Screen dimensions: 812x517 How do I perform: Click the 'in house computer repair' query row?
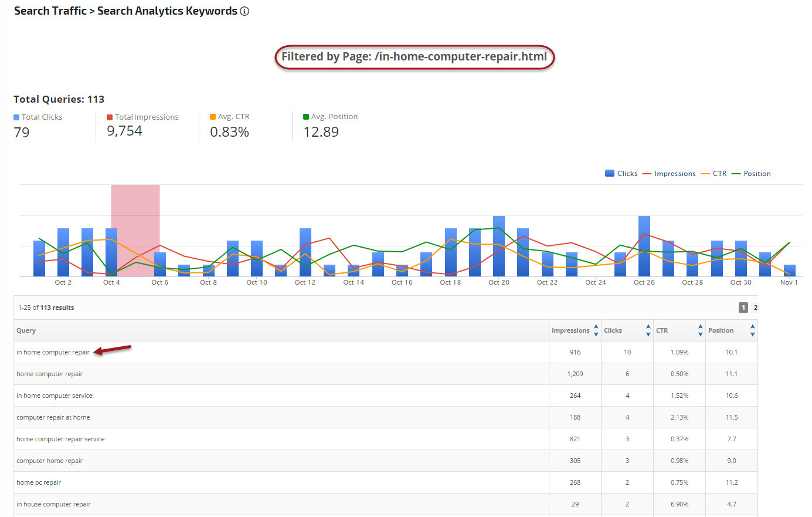click(x=53, y=504)
